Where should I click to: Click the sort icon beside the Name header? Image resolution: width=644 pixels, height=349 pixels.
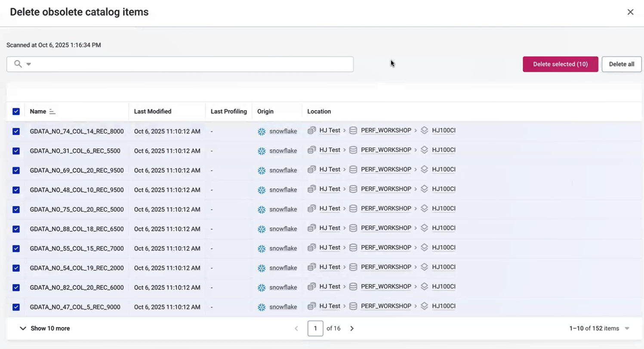tap(52, 111)
